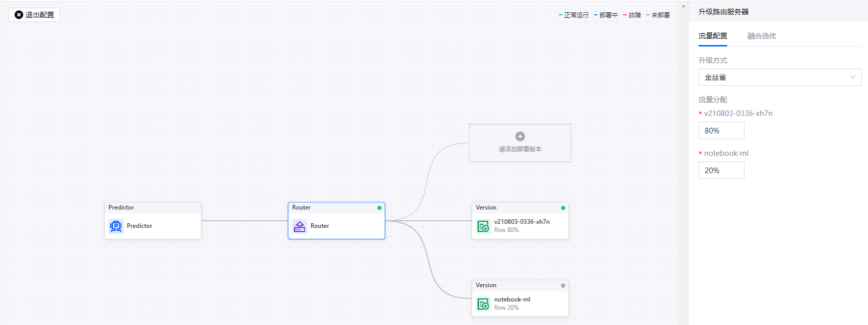Click the 退出配置 button
Image resolution: width=868 pixels, height=325 pixels.
coord(34,15)
